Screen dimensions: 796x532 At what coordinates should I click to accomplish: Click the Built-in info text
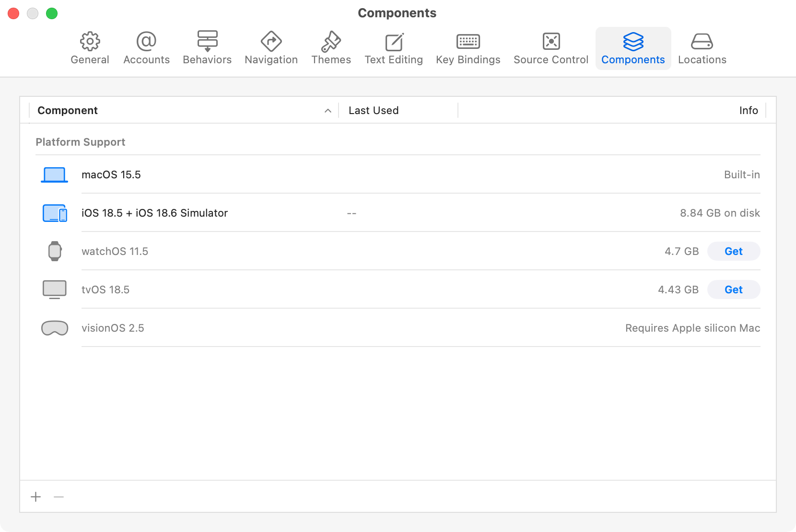[742, 175]
